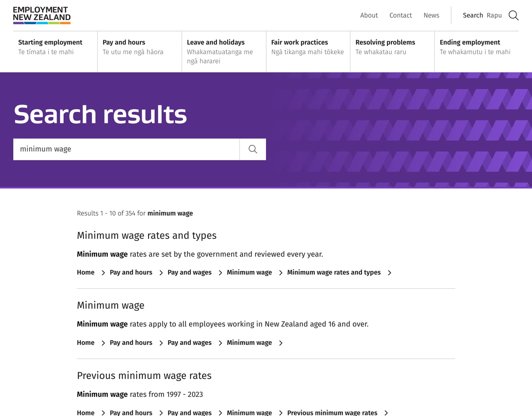The width and height of the screenshot is (532, 416).
Task: Open Previous minimum wage rates result
Action: pos(144,376)
